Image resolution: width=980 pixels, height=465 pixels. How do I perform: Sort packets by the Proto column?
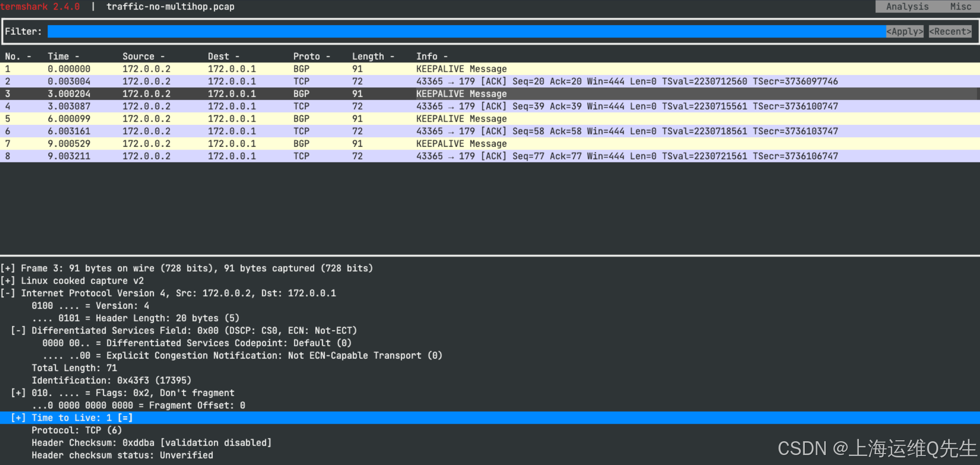[311, 57]
